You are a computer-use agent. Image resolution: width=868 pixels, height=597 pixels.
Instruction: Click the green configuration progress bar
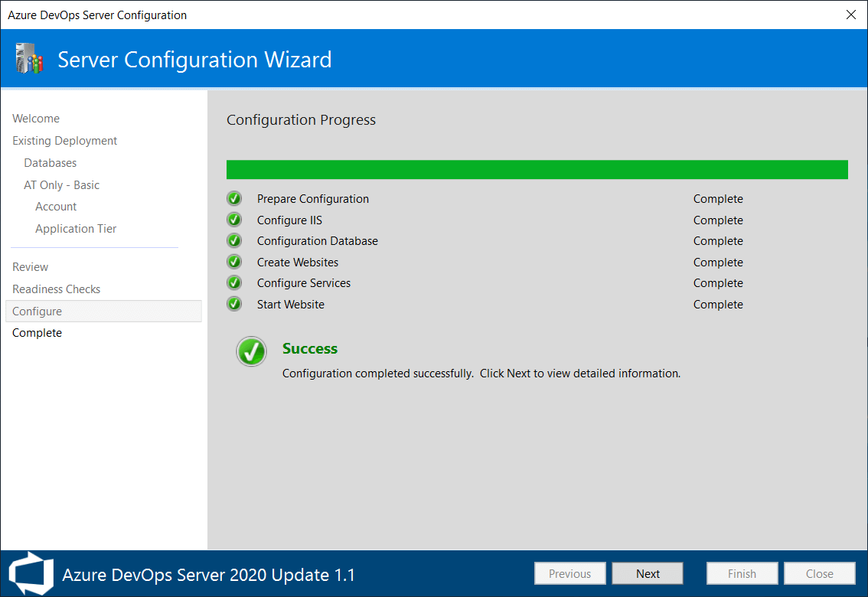click(x=537, y=170)
